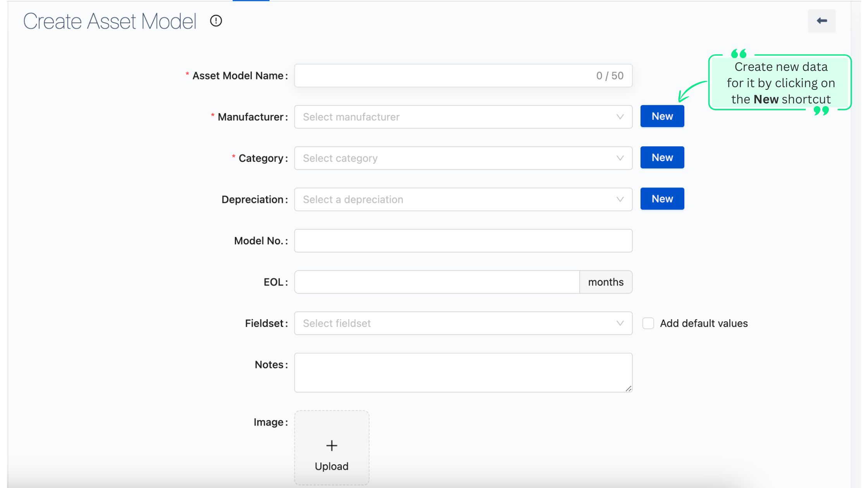868x488 pixels.
Task: Click the months unit label beside EOL
Action: click(606, 282)
